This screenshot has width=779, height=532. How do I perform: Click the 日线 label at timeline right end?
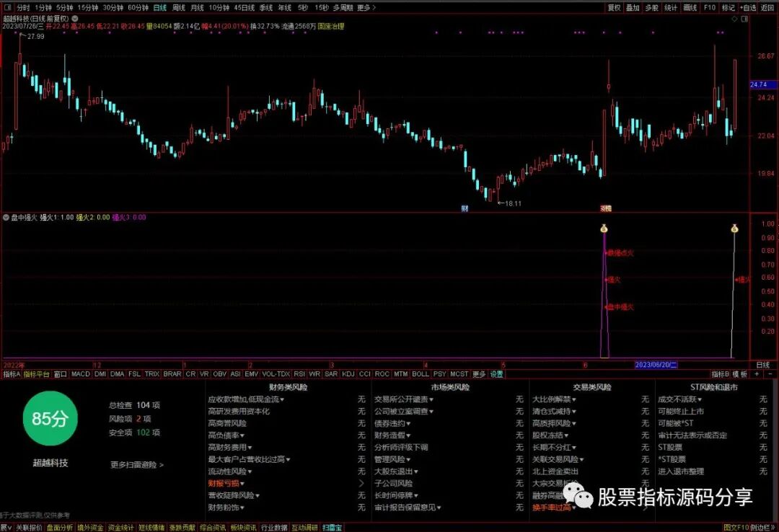(762, 365)
